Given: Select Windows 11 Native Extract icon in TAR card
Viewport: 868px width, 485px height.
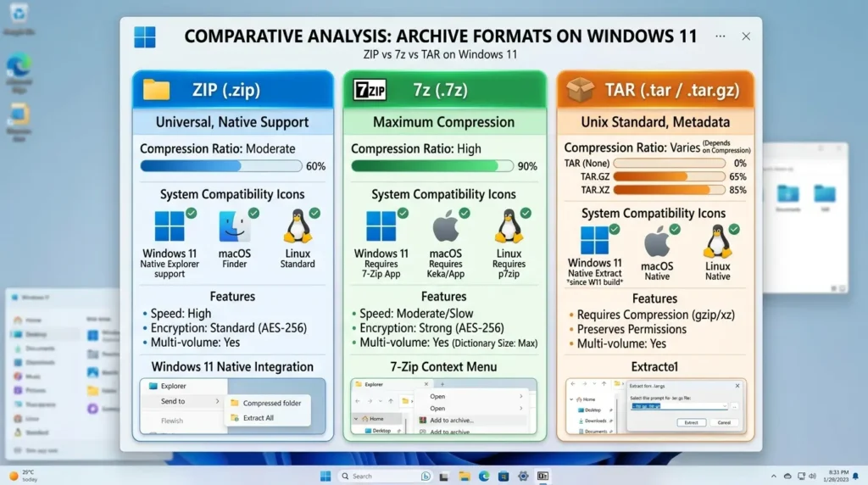Looking at the screenshot, I should [595, 240].
